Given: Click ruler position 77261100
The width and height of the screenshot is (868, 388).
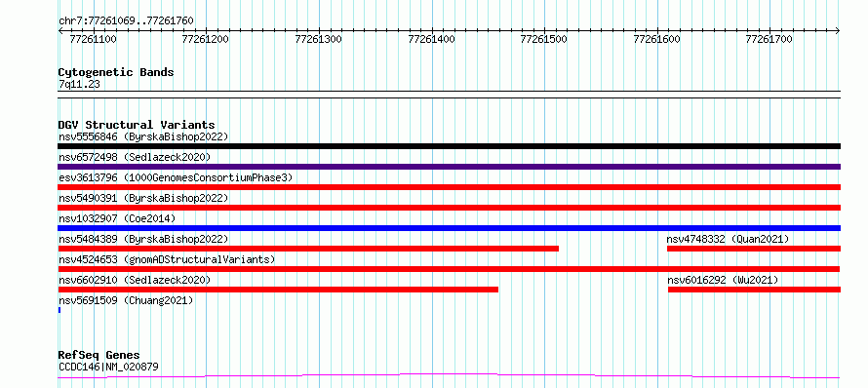Looking at the screenshot, I should 93,39.
